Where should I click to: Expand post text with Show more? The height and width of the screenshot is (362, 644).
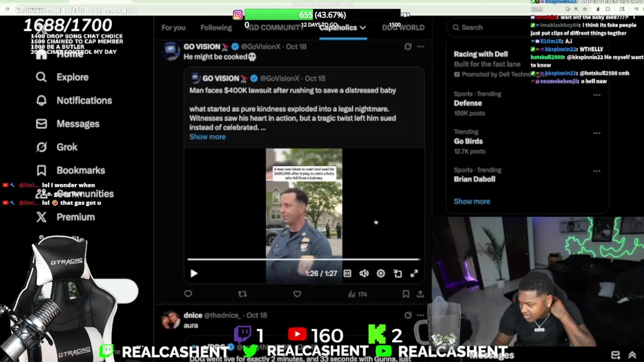[x=207, y=137]
